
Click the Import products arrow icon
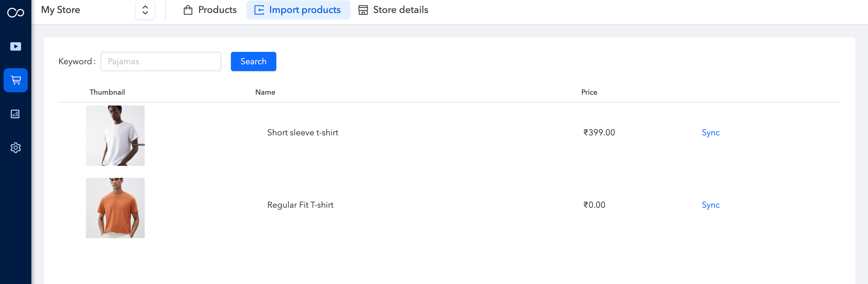[x=259, y=10]
